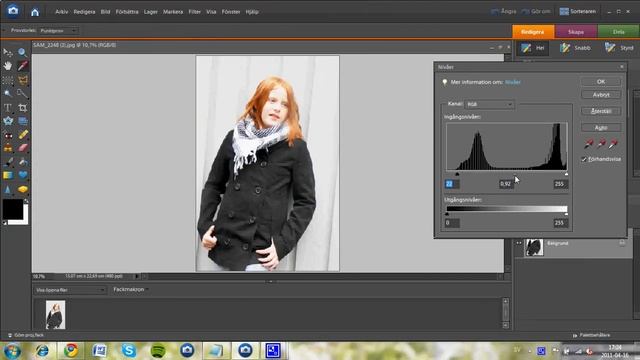This screenshot has height=360, width=640.
Task: Select the Cookie Cutter tool
Action: pyautogui.click(x=8, y=121)
